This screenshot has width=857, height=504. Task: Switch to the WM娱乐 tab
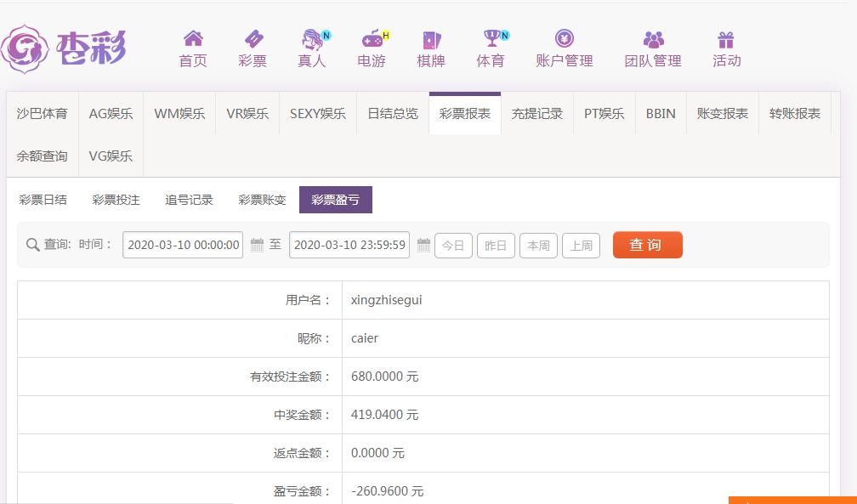pyautogui.click(x=179, y=114)
